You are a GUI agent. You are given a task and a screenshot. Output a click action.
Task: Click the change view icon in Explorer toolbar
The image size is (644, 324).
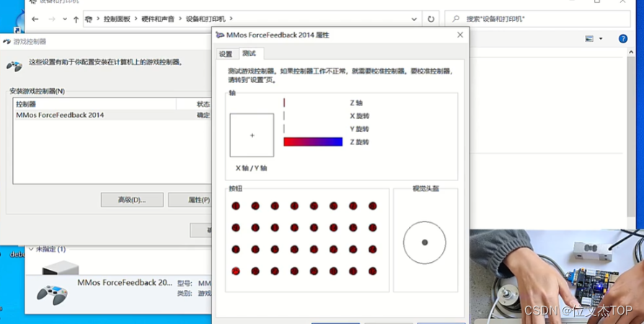click(x=589, y=39)
